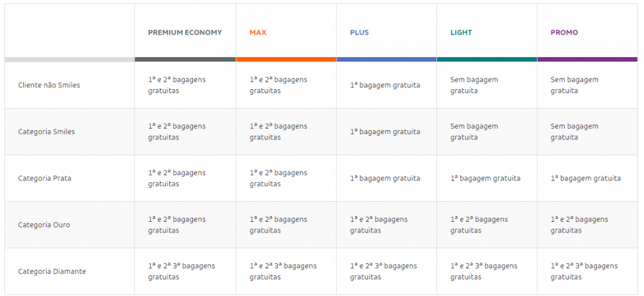Click the purple bar under PROMO
644x296 pixels.
click(x=587, y=59)
